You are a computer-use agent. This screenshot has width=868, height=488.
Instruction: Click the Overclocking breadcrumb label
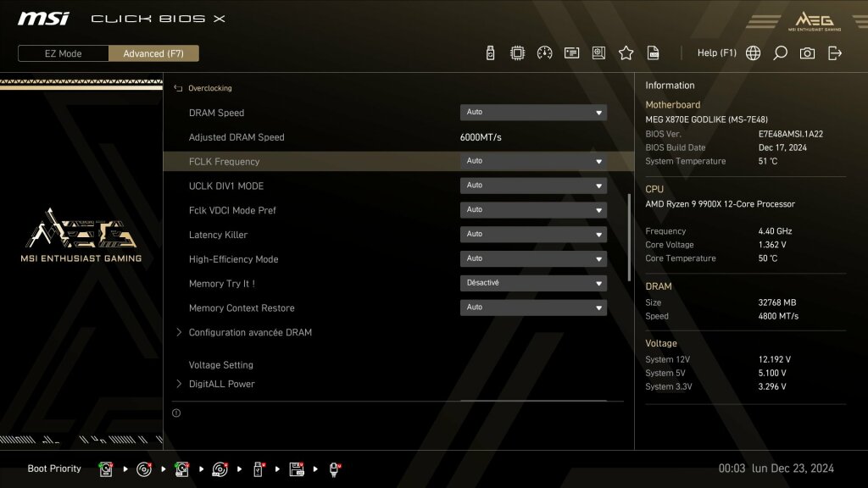(210, 88)
